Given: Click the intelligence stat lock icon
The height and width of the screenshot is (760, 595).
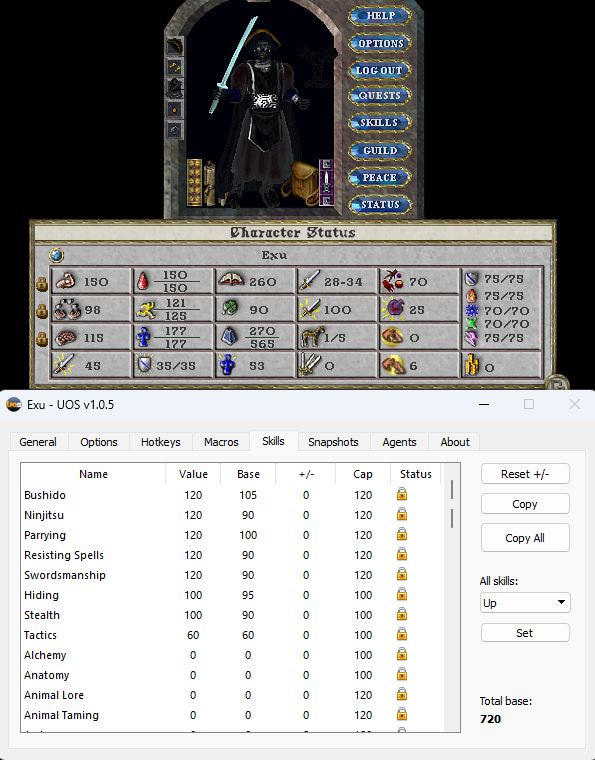Looking at the screenshot, I should pyautogui.click(x=42, y=338).
